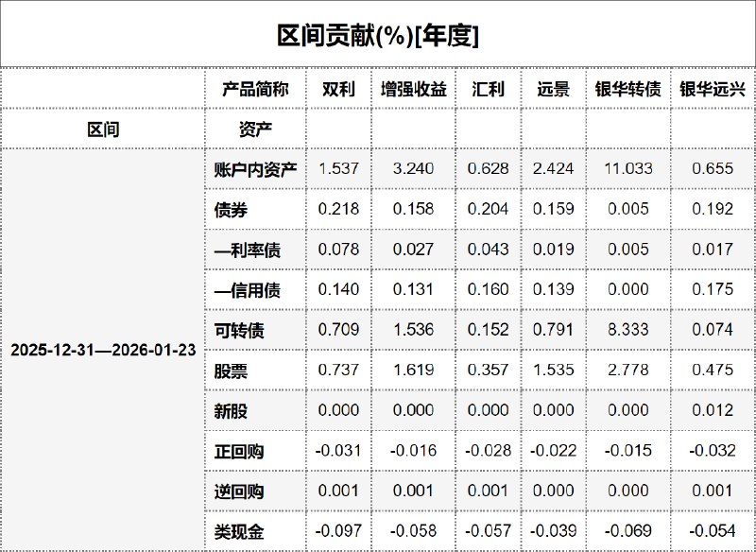Click the 区间 header cell
Viewport: 756px width, 552px height.
coord(103,129)
